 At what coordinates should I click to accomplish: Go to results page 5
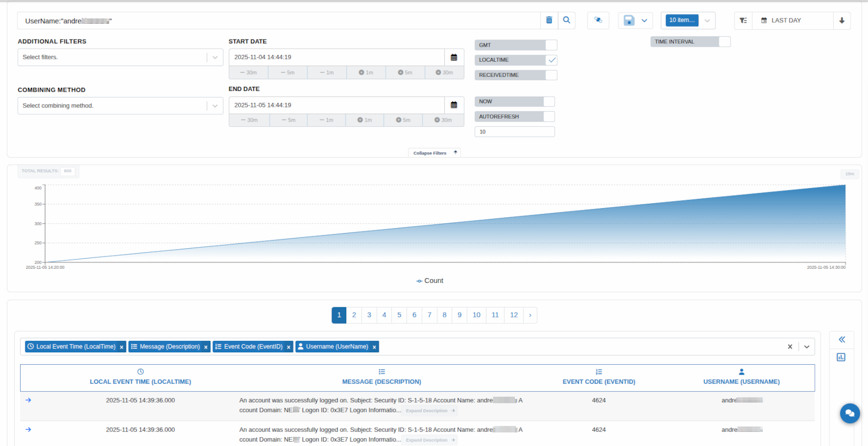pyautogui.click(x=399, y=315)
